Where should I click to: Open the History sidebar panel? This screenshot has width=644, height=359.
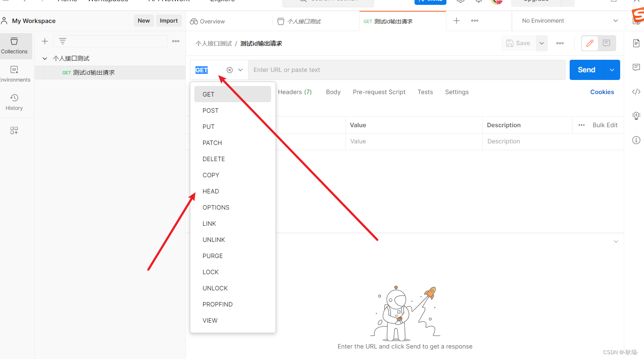pos(14,103)
